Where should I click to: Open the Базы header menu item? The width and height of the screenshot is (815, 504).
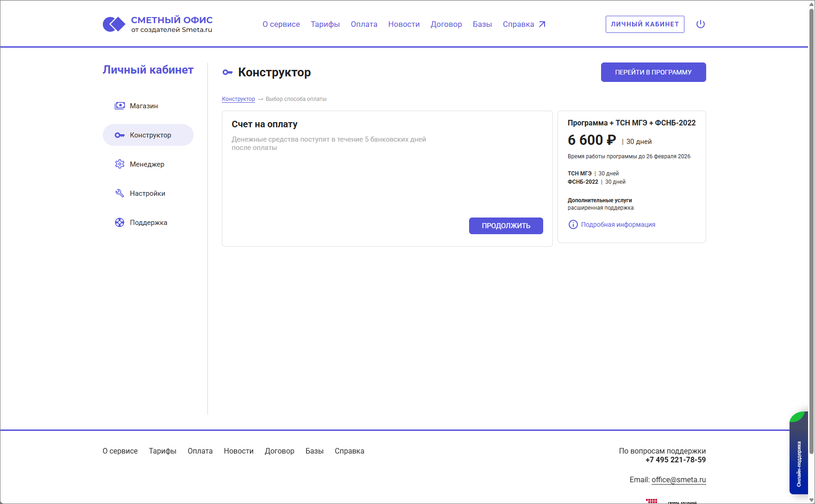482,24
